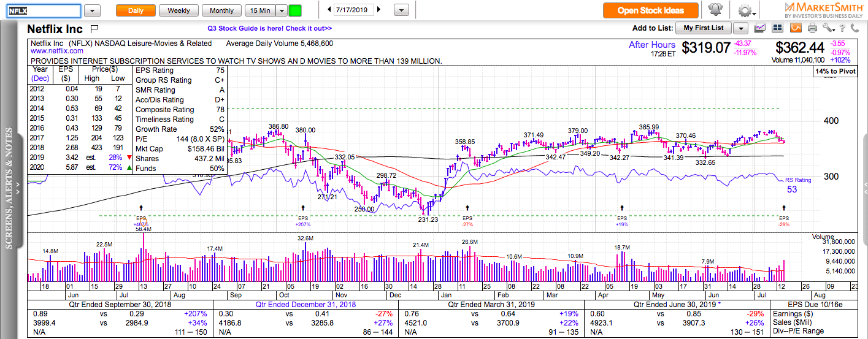Click last price $362.44
Image resolution: width=868 pixels, height=339 pixels.
pos(800,47)
